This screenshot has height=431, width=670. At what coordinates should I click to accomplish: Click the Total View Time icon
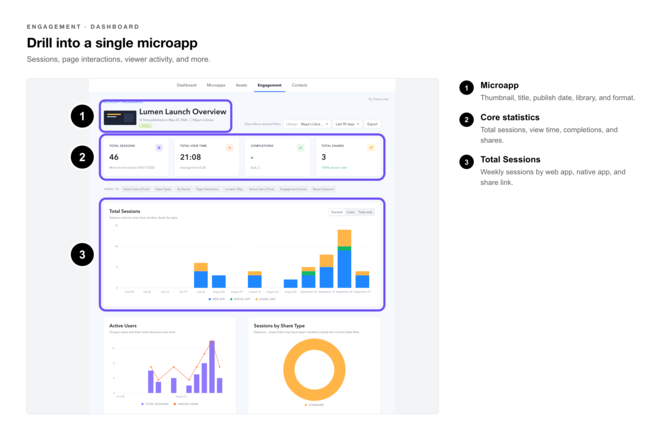pos(229,148)
